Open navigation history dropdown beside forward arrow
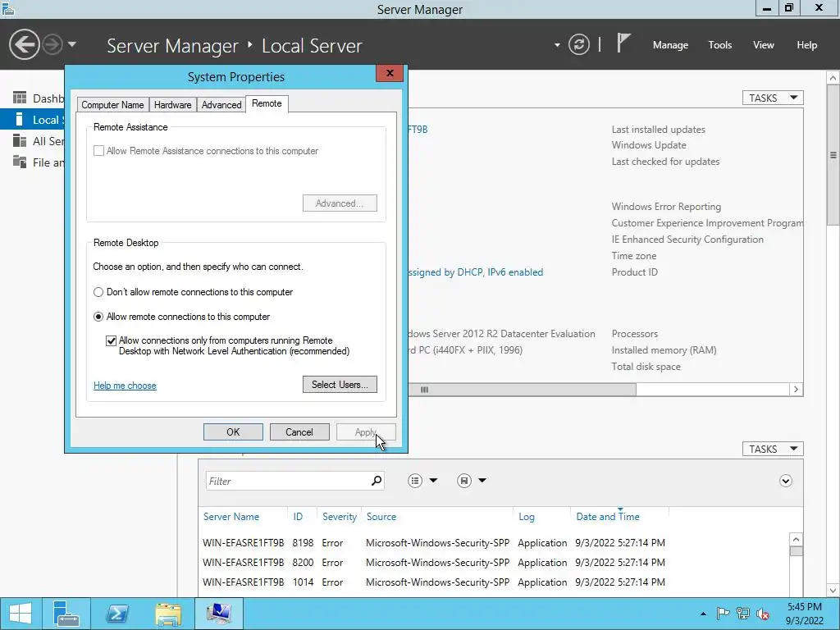840x630 pixels. [x=72, y=44]
